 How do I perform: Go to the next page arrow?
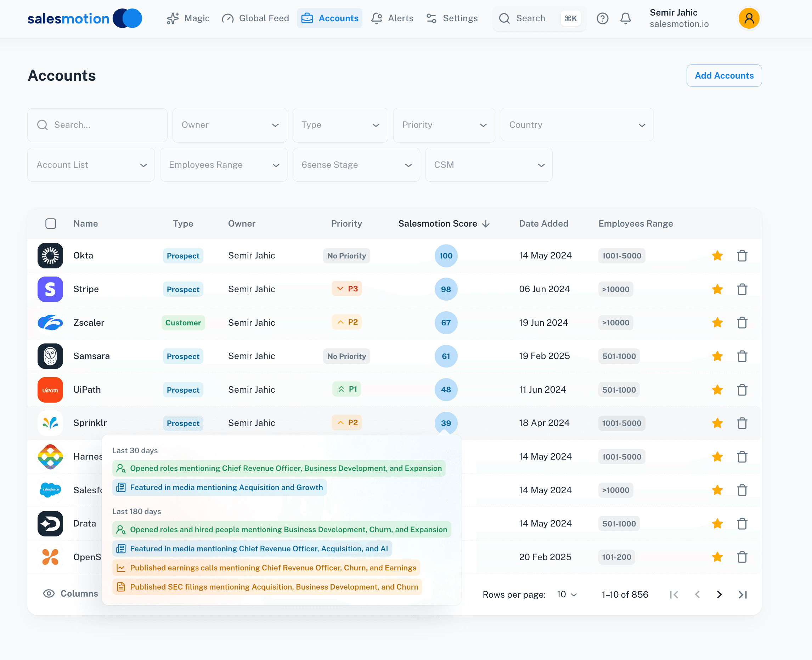pyautogui.click(x=719, y=594)
